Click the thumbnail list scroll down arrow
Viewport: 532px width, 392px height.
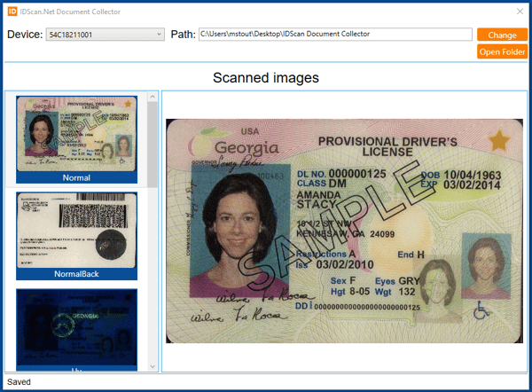point(153,366)
